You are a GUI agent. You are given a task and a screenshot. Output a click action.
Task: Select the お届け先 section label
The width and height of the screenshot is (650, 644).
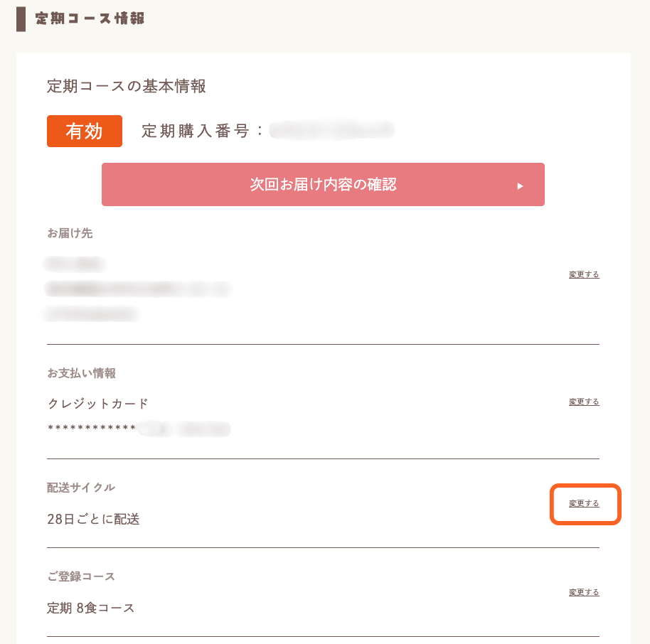coord(69,233)
